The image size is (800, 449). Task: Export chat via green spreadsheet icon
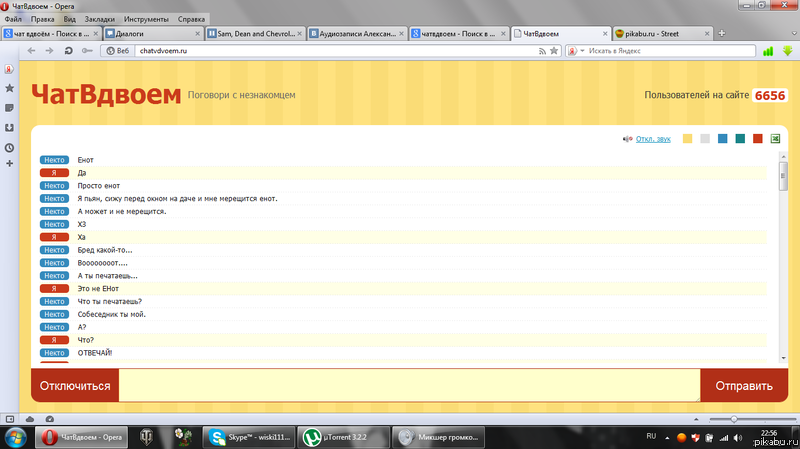pos(775,139)
